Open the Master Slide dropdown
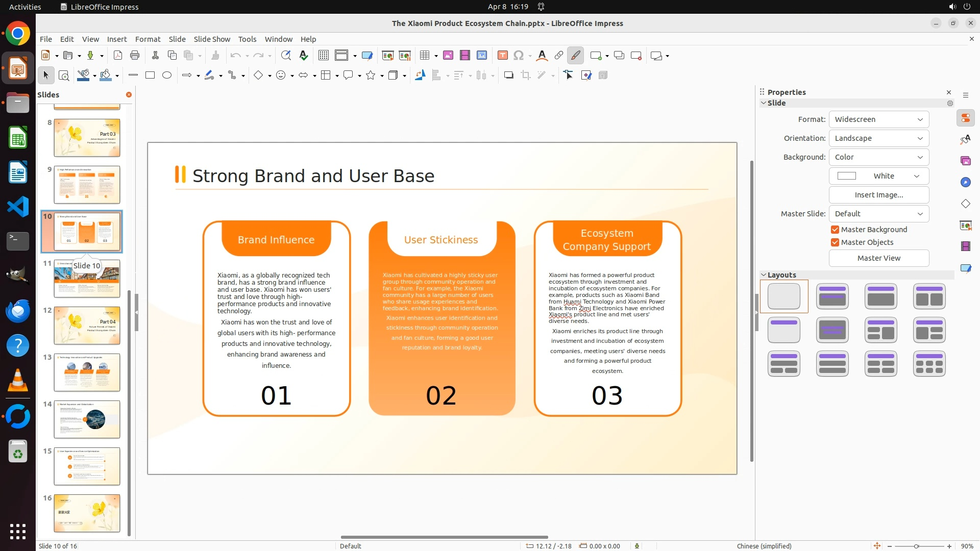Screen dimensions: 980x551 [878, 214]
